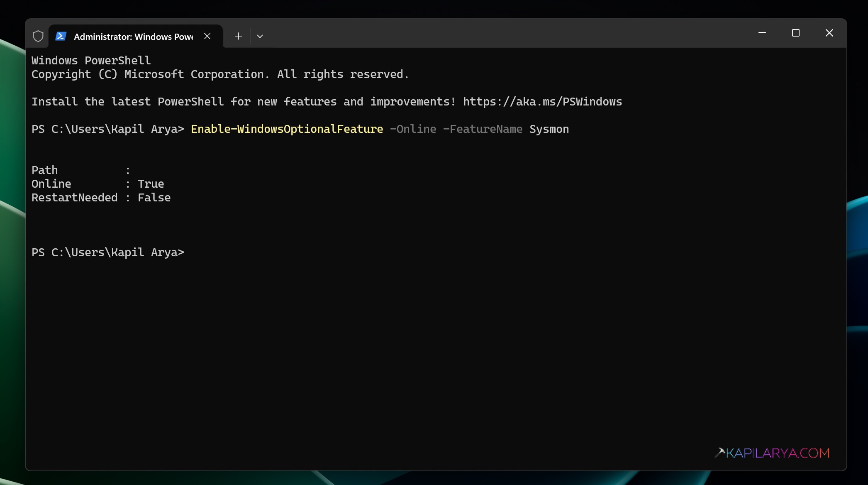Image resolution: width=868 pixels, height=485 pixels.
Task: Click the KAPILARYA.COM link text
Action: (x=778, y=453)
